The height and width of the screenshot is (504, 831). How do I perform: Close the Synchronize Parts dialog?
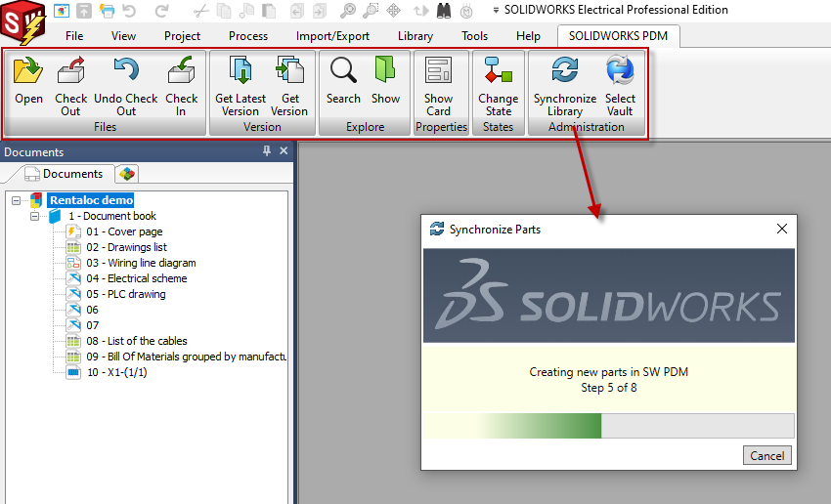[x=782, y=229]
